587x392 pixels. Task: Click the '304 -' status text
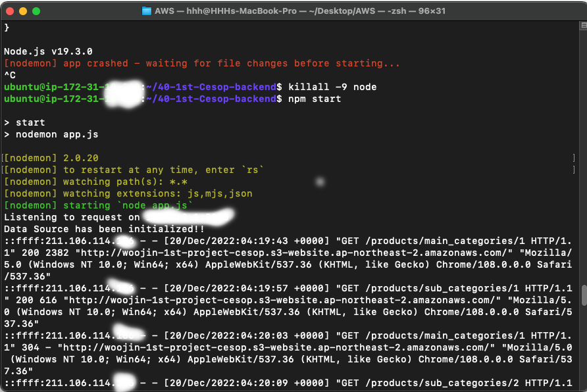(36, 347)
